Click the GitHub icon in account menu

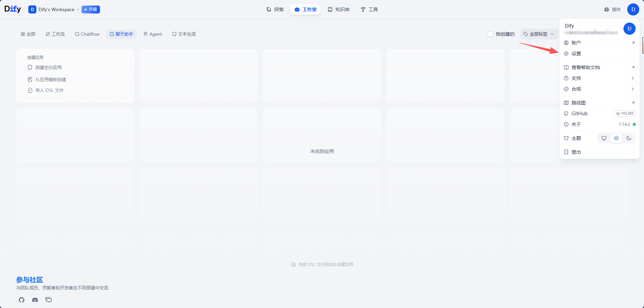coord(566,114)
